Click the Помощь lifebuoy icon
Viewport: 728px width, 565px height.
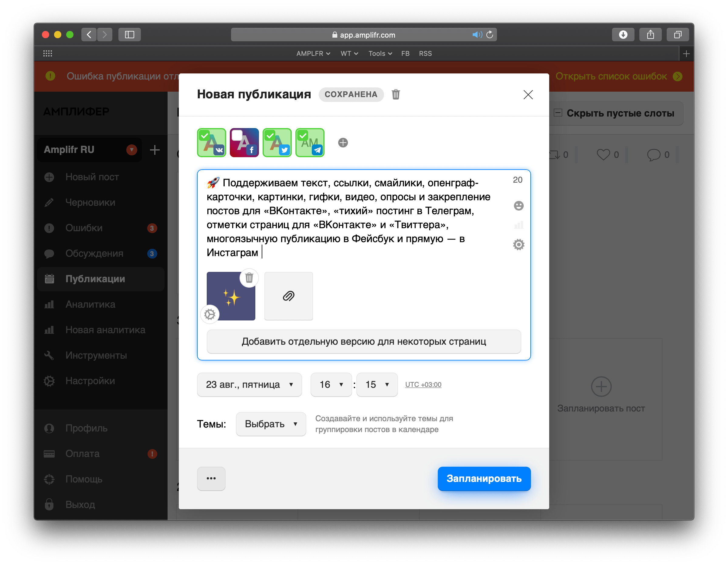(49, 479)
